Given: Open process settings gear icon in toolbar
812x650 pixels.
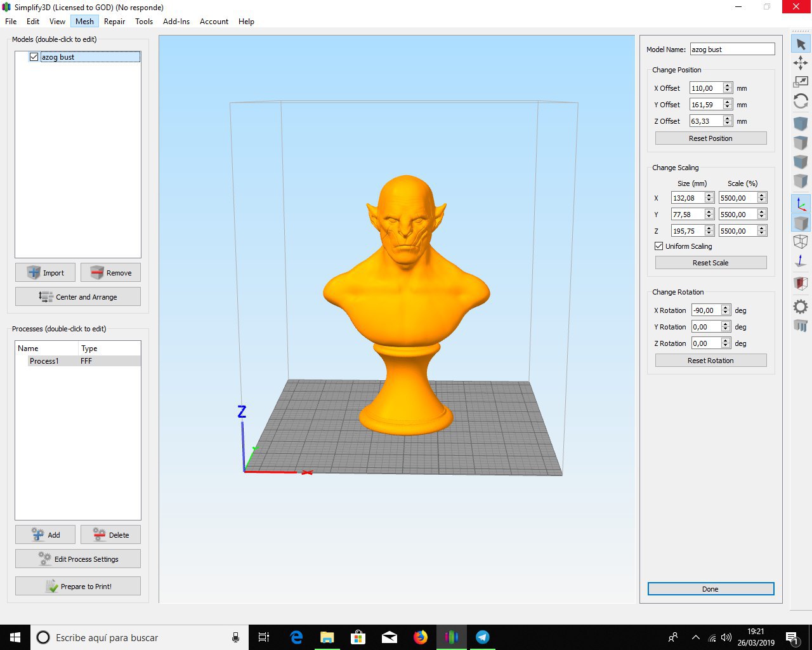Looking at the screenshot, I should point(801,307).
